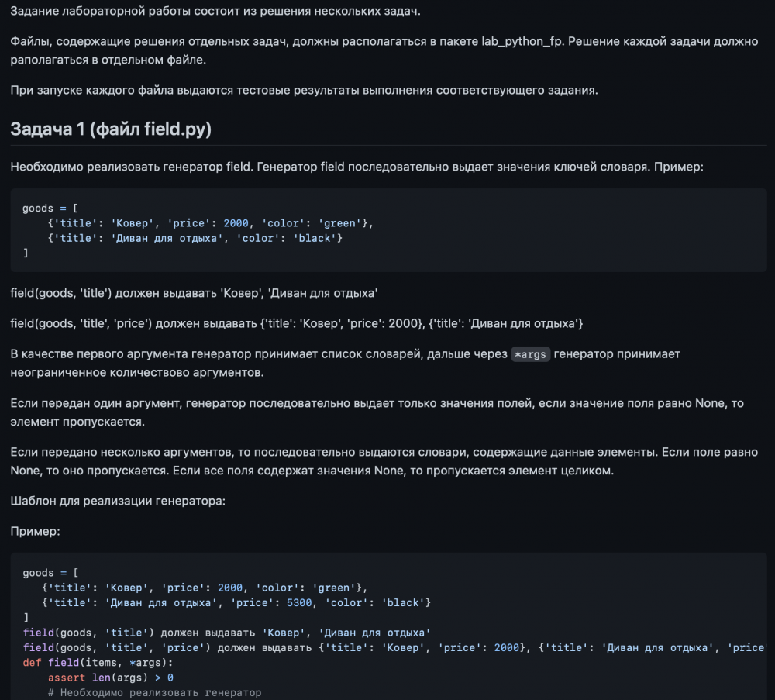The image size is (775, 700).
Task: Click 'black' in the first code block
Action: [315, 238]
